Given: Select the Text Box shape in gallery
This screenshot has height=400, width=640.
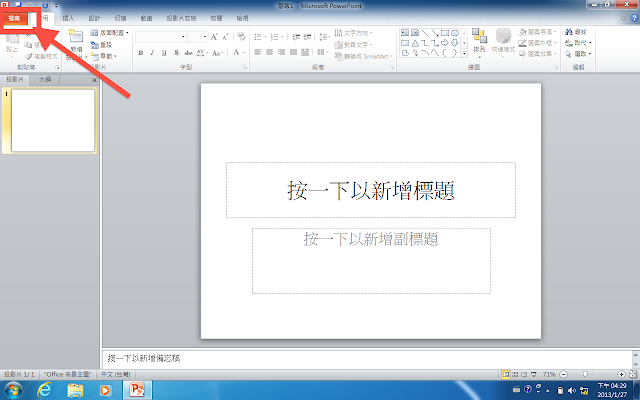Looking at the screenshot, I should 404,33.
